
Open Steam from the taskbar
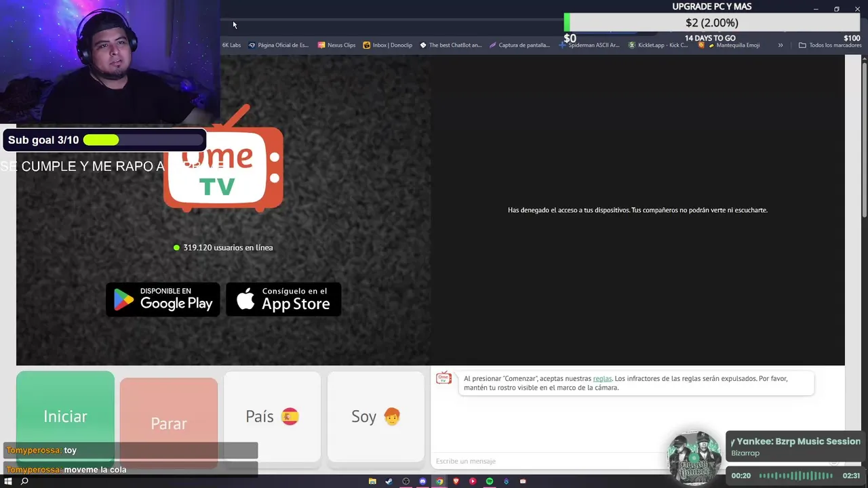pos(389,481)
